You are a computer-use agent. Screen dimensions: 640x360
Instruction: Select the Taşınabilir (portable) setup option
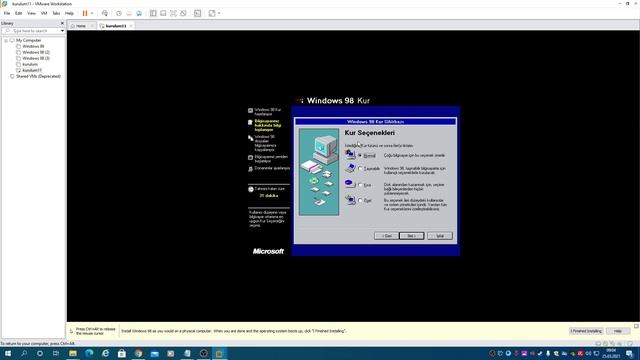click(360, 169)
